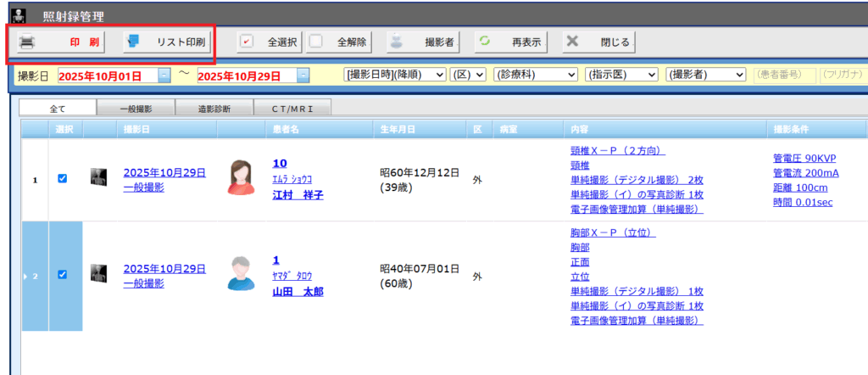Click the printer icon for 印刷
This screenshot has height=375, width=868.
pos(28,42)
